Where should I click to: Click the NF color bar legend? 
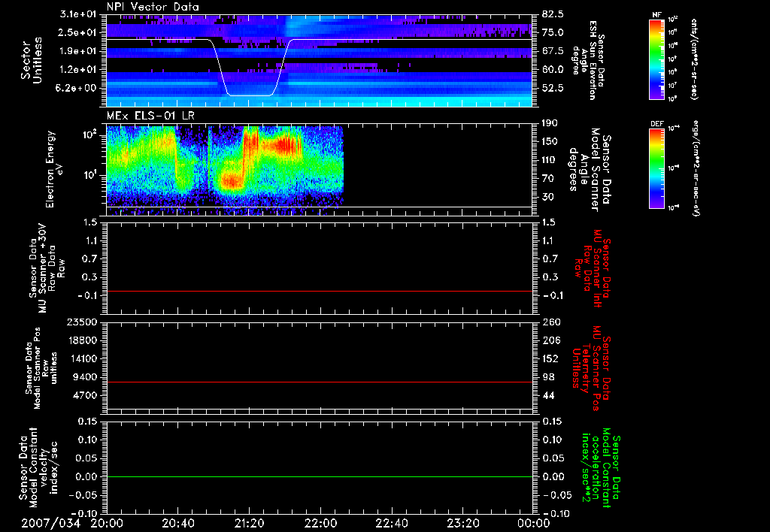click(656, 59)
